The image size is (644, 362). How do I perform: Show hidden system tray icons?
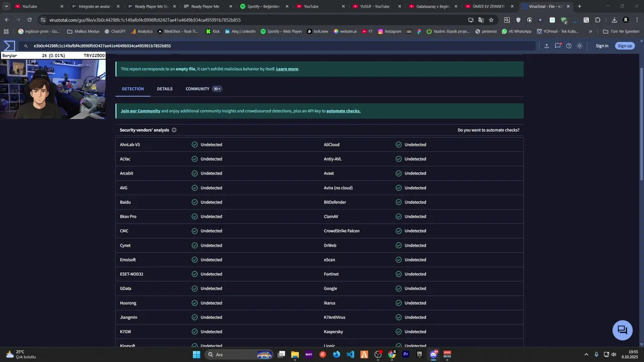[x=586, y=354]
